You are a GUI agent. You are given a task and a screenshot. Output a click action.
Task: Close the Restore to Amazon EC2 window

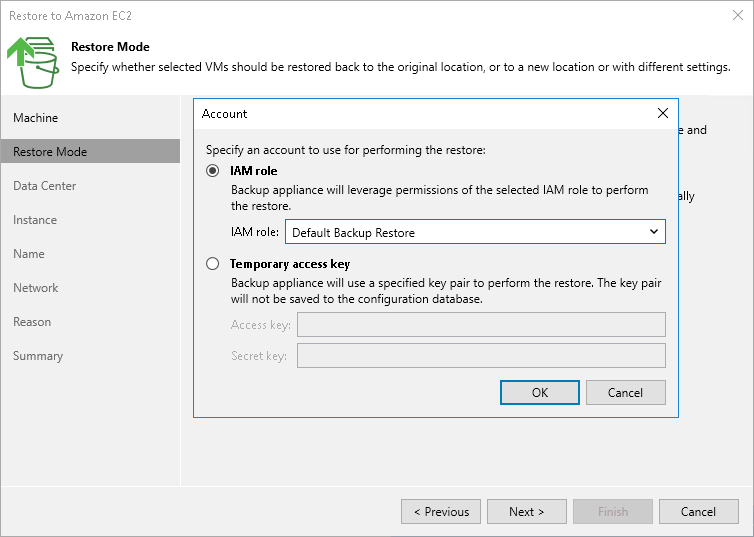pos(737,15)
